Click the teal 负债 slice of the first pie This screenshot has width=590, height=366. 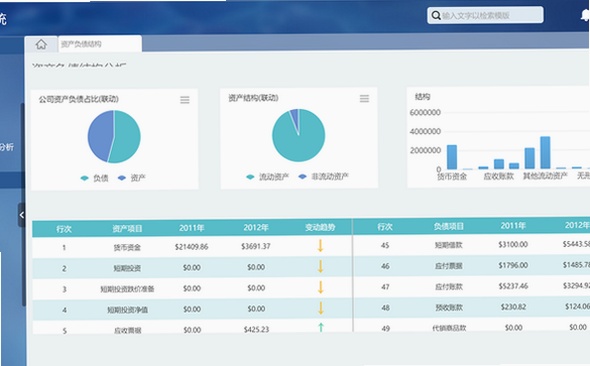[127, 137]
